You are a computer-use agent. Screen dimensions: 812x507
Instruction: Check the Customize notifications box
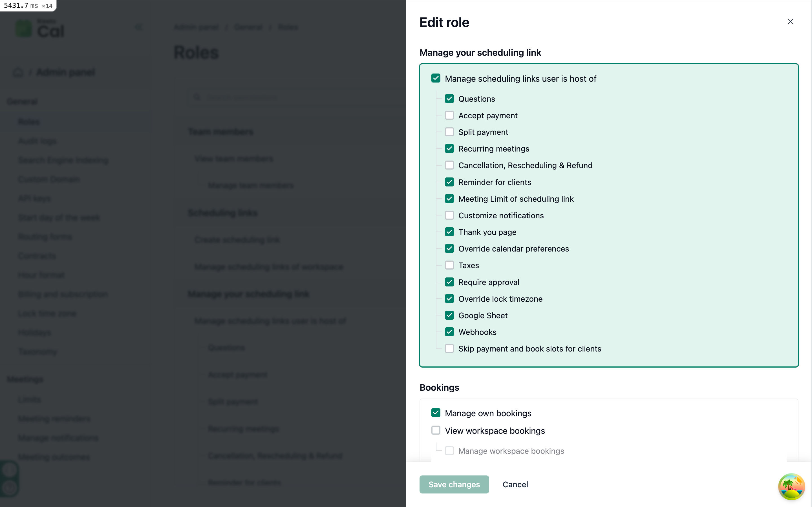(x=449, y=215)
